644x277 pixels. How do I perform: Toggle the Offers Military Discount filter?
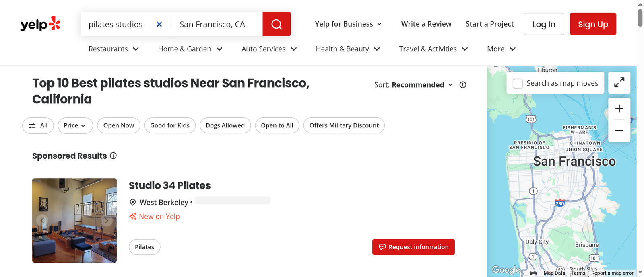(344, 125)
